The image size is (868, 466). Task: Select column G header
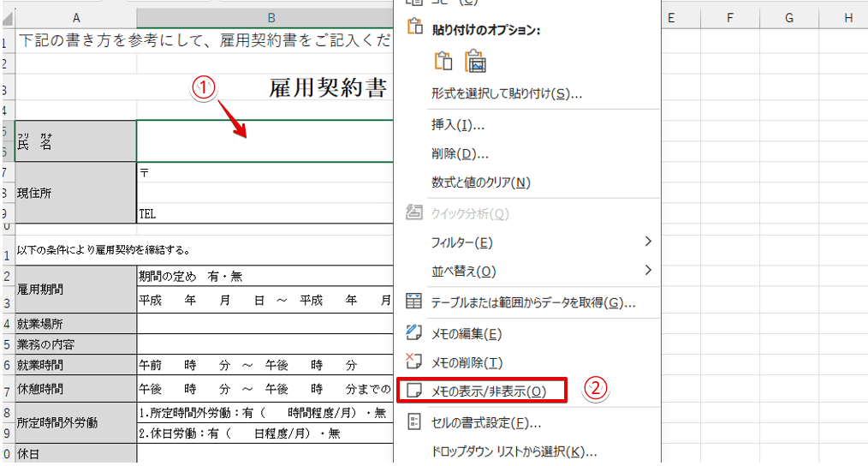pyautogui.click(x=789, y=18)
